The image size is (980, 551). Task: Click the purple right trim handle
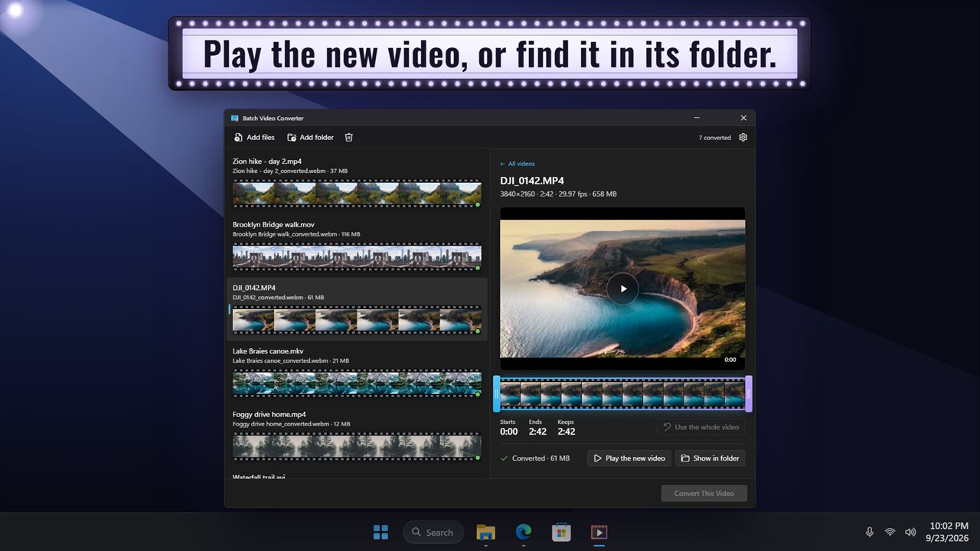point(748,394)
